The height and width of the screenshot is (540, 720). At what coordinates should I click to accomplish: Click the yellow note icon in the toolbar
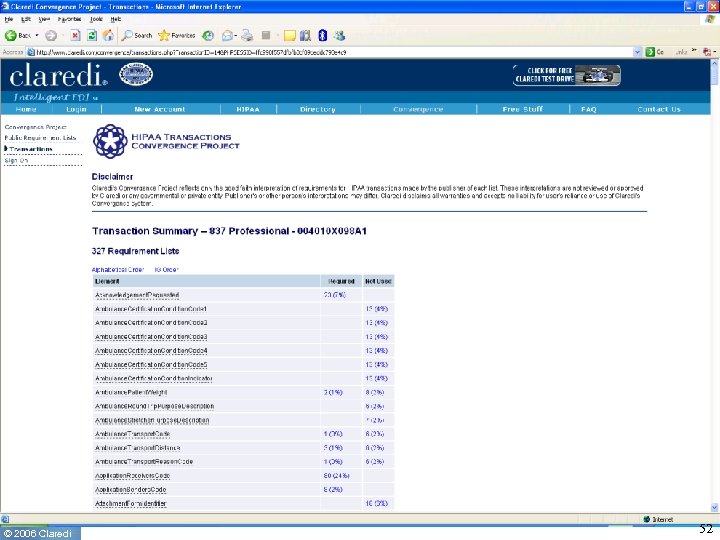click(290, 35)
